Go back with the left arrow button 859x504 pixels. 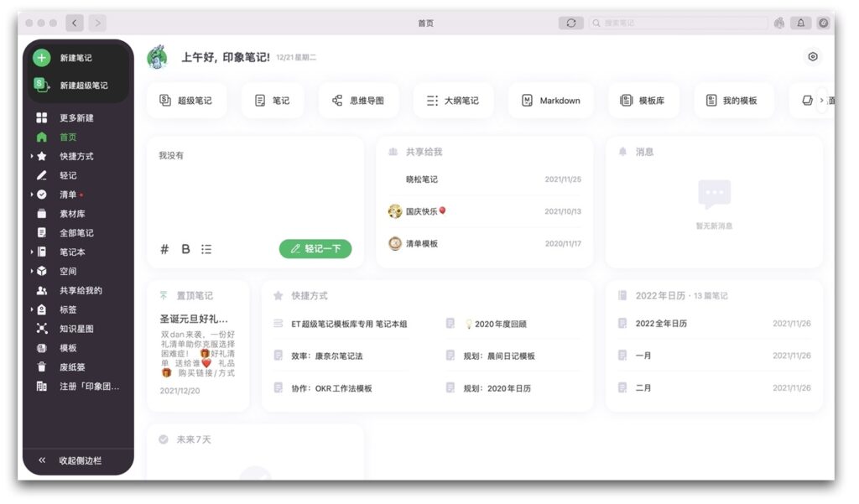75,23
